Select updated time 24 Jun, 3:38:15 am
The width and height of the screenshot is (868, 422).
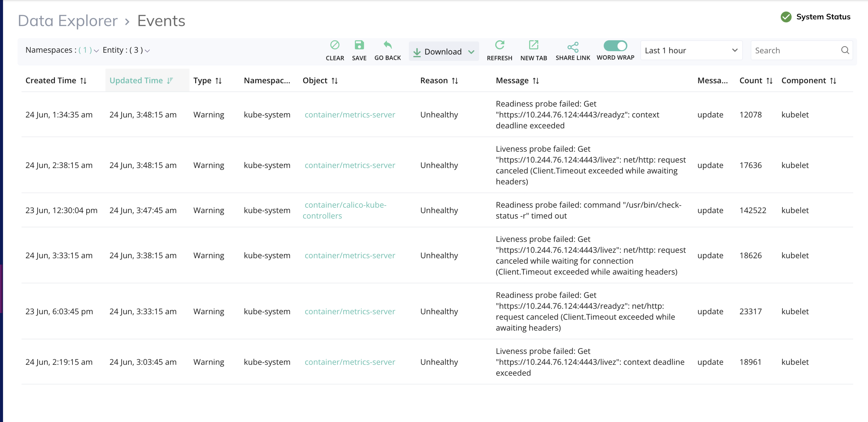pos(143,255)
